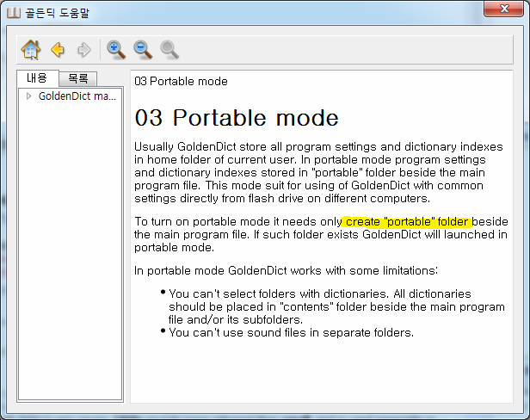Click "You can't select folders with dictionaries" bullet
This screenshot has height=420, width=530.
336,306
